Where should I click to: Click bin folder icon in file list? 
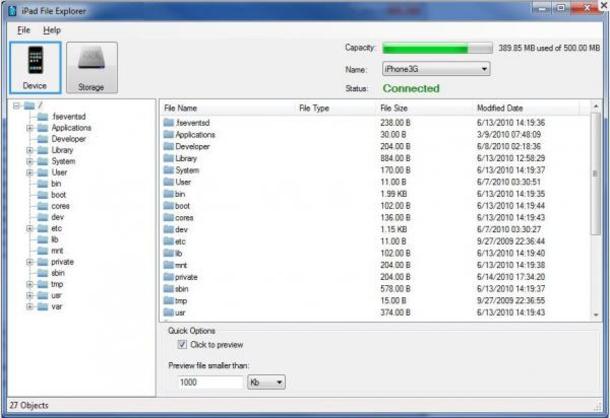(168, 194)
